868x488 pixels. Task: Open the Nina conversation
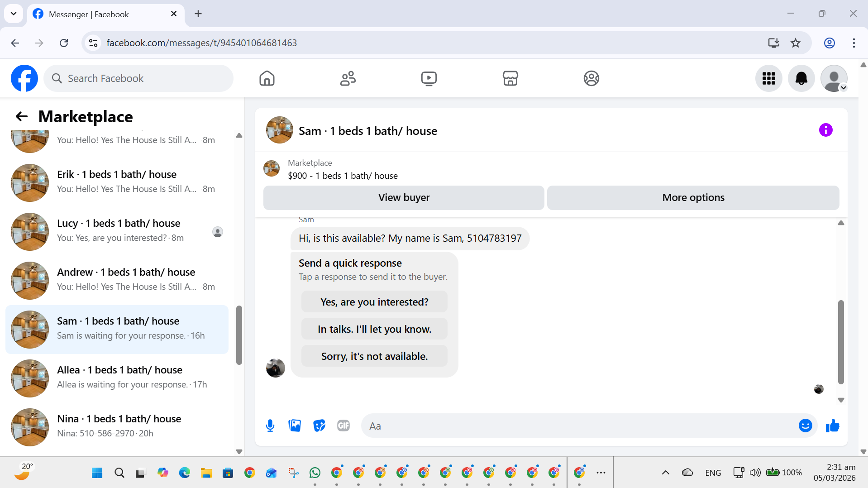coord(117,427)
